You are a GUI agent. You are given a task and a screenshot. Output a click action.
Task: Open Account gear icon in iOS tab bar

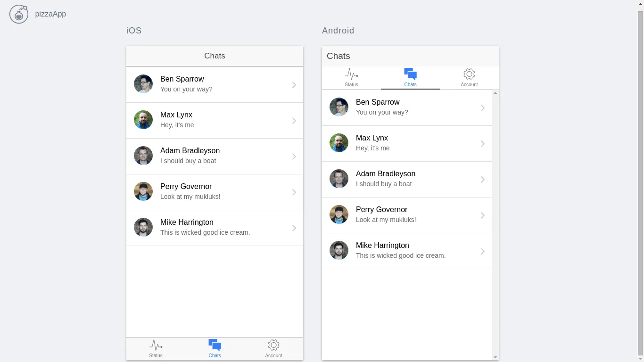click(273, 345)
